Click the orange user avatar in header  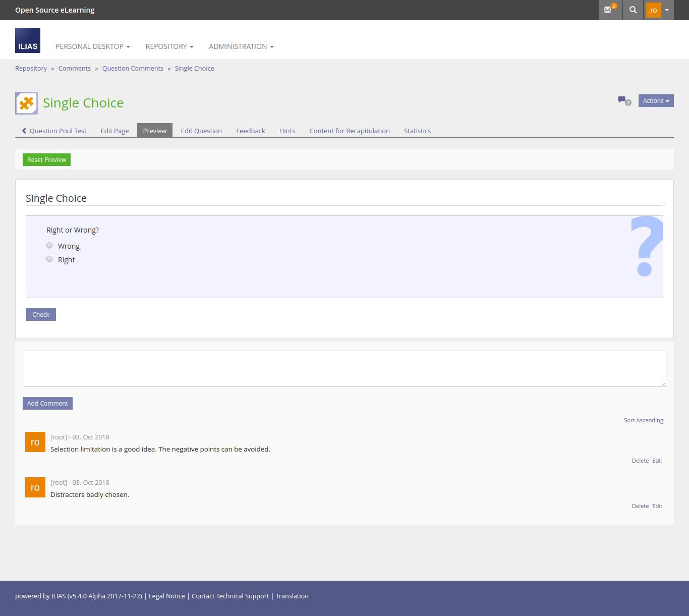(653, 10)
